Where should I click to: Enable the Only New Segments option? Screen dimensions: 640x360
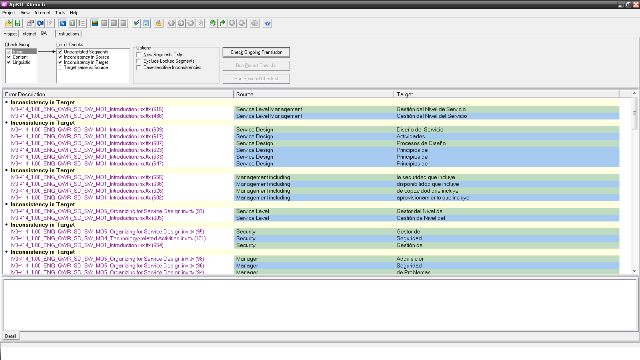pos(138,54)
